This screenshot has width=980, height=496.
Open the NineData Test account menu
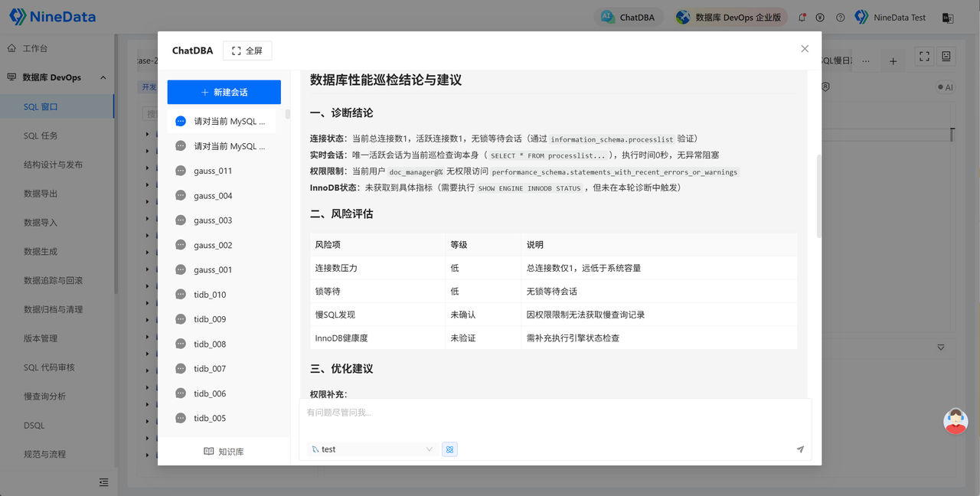click(890, 17)
